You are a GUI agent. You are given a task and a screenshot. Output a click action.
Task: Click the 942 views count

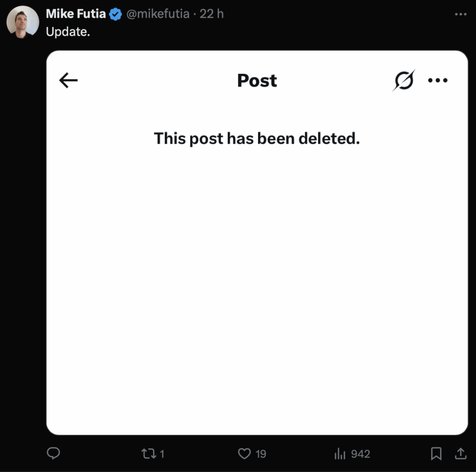[361, 454]
